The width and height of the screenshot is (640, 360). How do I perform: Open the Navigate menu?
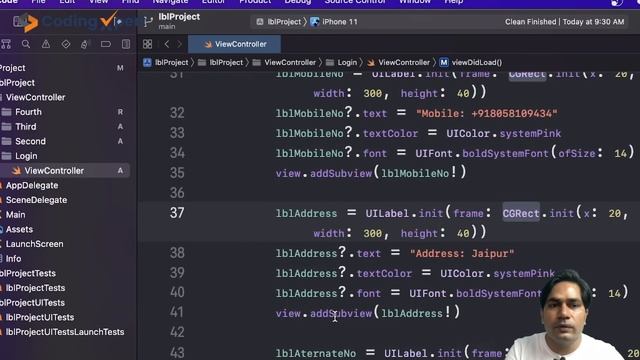click(170, 2)
